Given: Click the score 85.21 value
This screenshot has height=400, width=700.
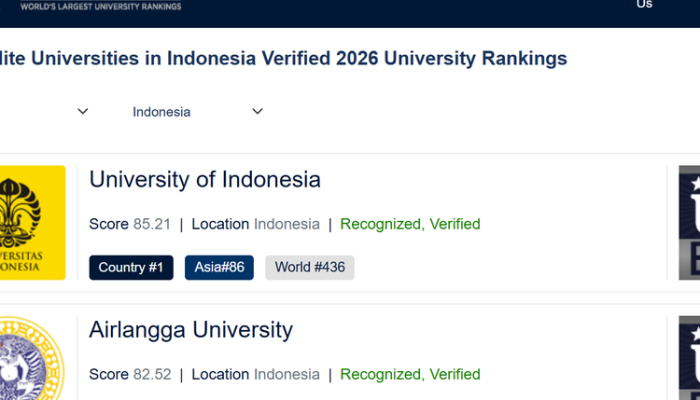Looking at the screenshot, I should pyautogui.click(x=152, y=224).
